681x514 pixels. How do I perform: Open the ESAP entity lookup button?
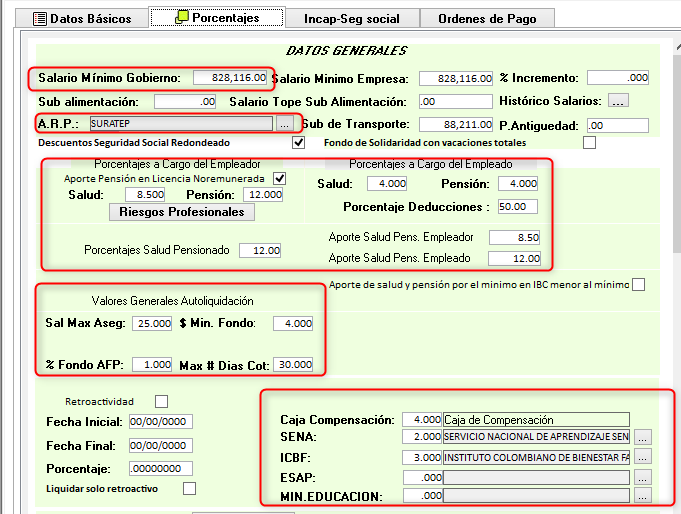click(642, 476)
